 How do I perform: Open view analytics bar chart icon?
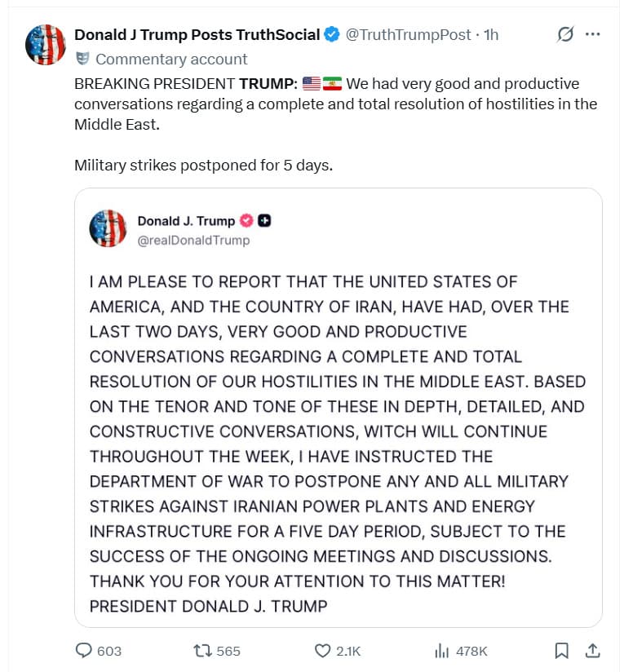point(442,651)
